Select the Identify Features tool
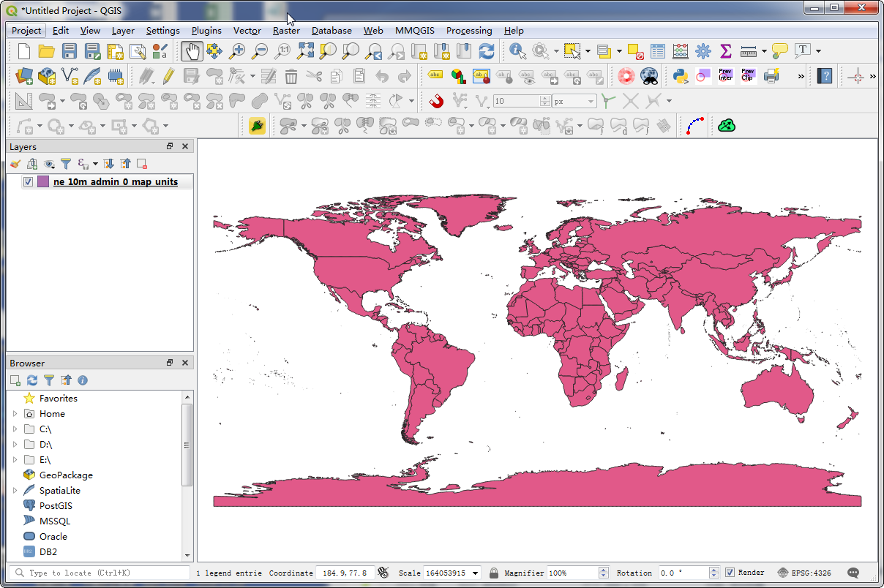 coord(517,51)
